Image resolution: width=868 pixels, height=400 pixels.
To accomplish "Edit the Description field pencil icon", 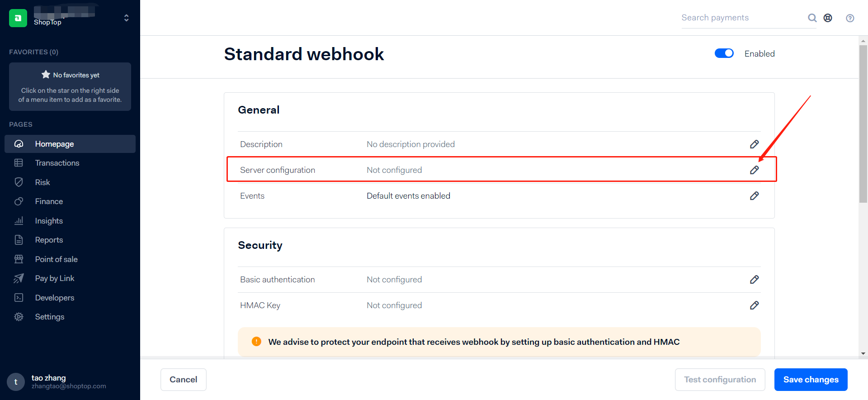I will (754, 144).
